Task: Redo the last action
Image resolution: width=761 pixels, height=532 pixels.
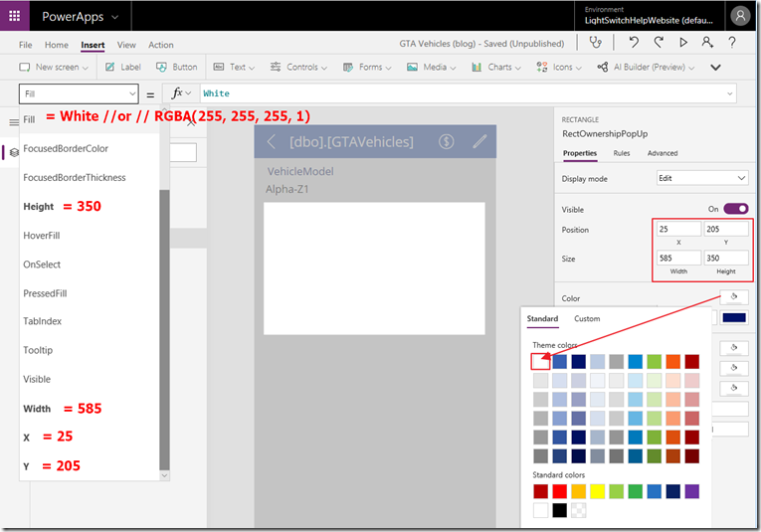Action: tap(659, 43)
